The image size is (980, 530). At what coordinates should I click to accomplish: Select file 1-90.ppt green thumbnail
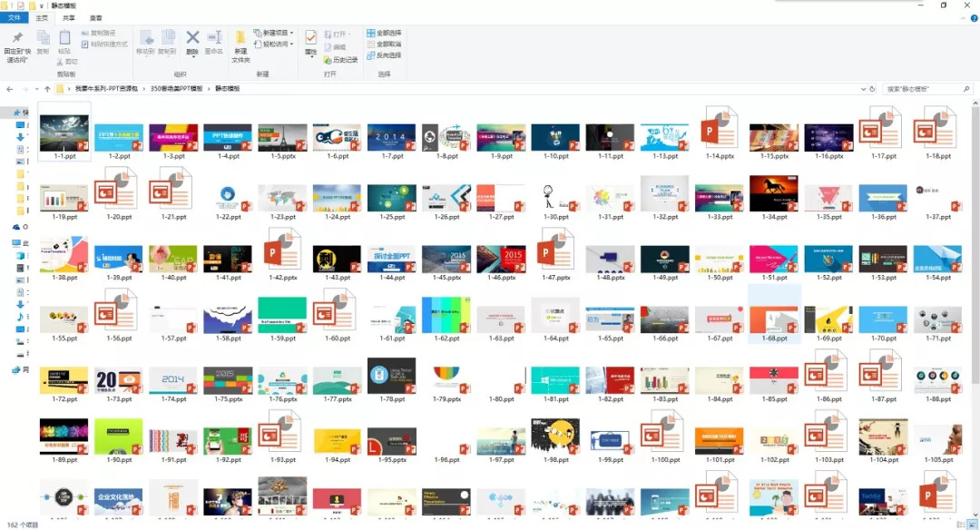pos(119,436)
